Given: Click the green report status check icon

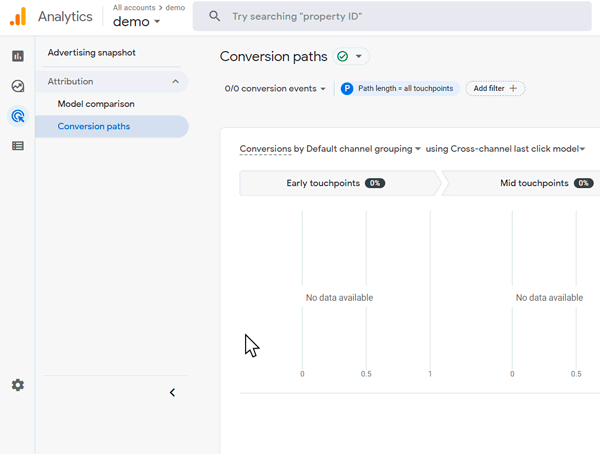Looking at the screenshot, I should point(343,57).
